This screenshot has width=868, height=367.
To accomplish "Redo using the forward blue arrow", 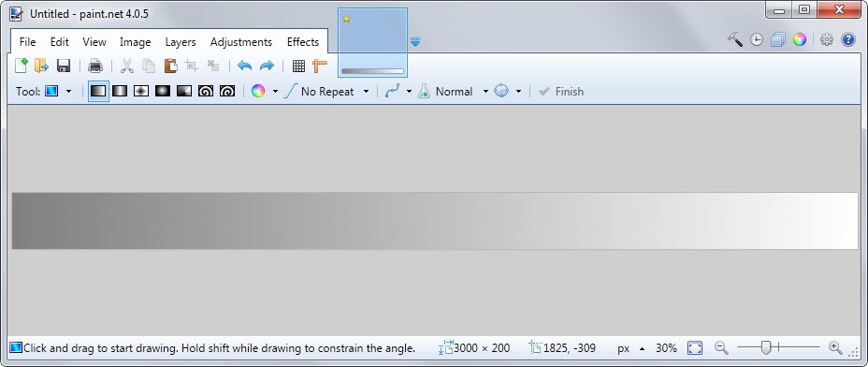I will (267, 66).
